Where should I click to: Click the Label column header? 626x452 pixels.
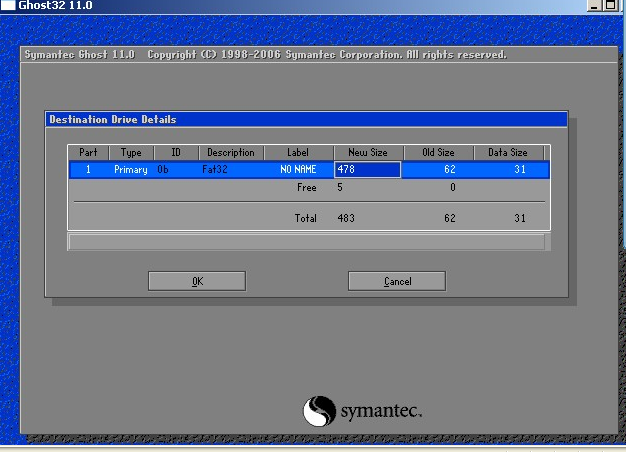coord(298,153)
